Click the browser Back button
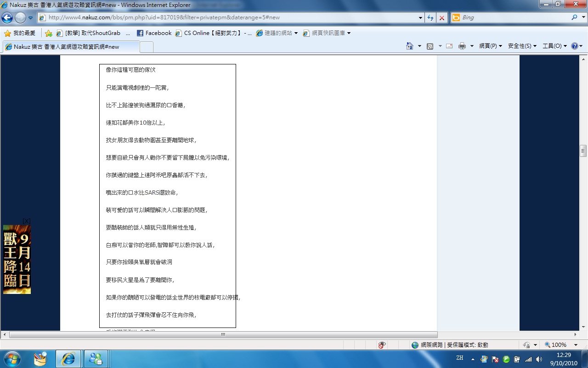 tap(7, 17)
